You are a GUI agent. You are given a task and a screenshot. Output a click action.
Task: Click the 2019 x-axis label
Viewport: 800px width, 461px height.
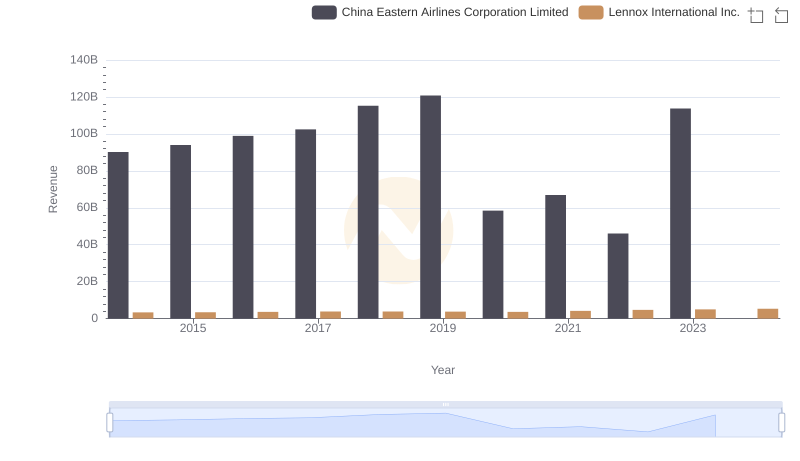click(x=443, y=328)
